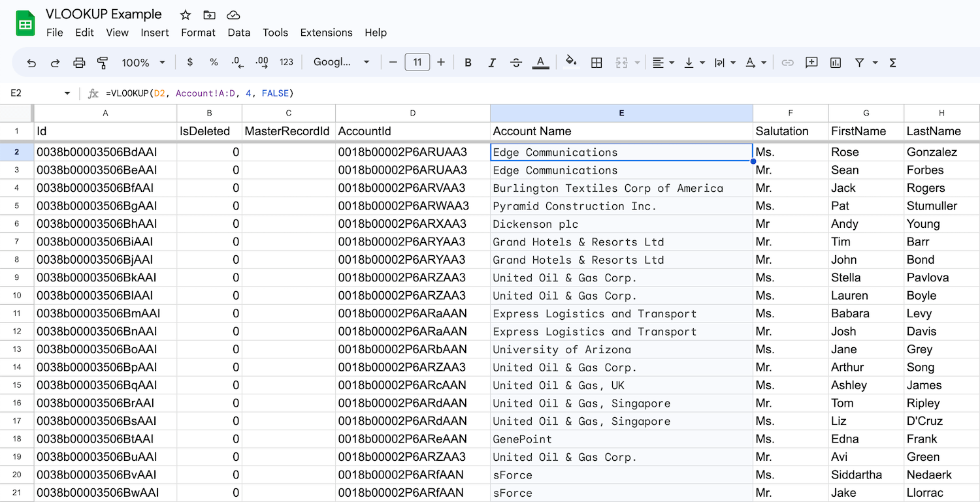Open the Extensions menu

click(326, 33)
